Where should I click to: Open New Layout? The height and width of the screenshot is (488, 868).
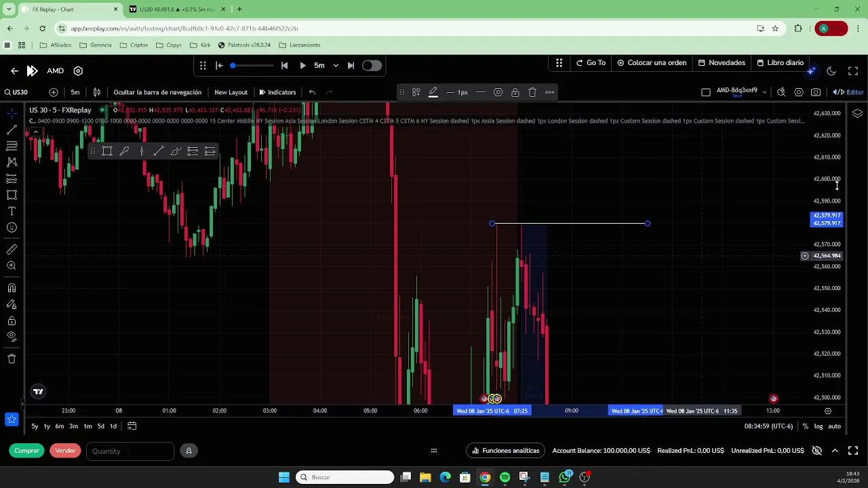[x=231, y=92]
